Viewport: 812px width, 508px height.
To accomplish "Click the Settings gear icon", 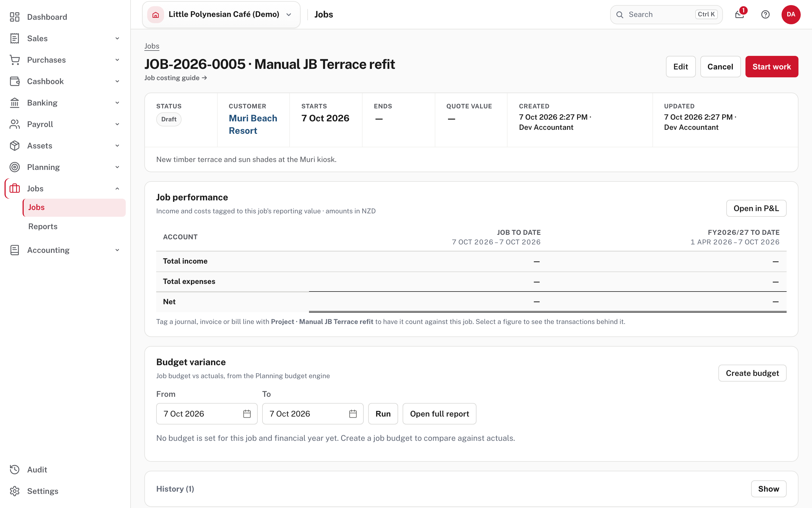I will click(x=14, y=491).
